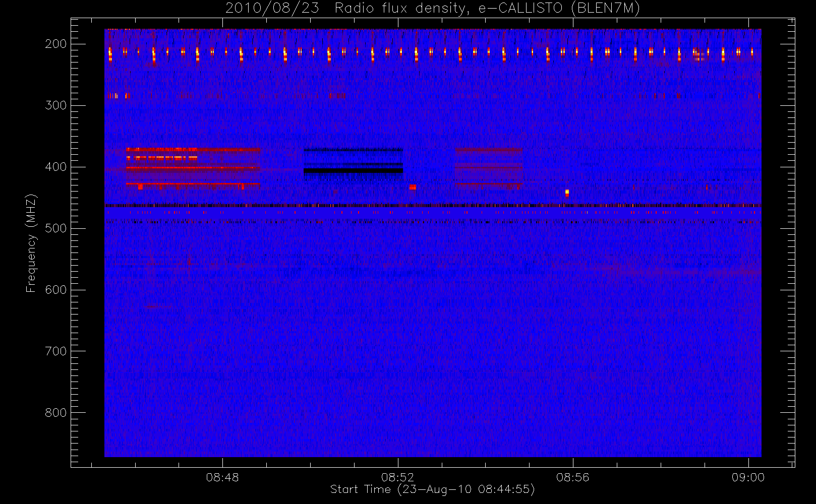Click the plot title 'Radio flux density, e-CALLISTO (BLEN7M)'
The image size is (816, 504).
coord(487,9)
